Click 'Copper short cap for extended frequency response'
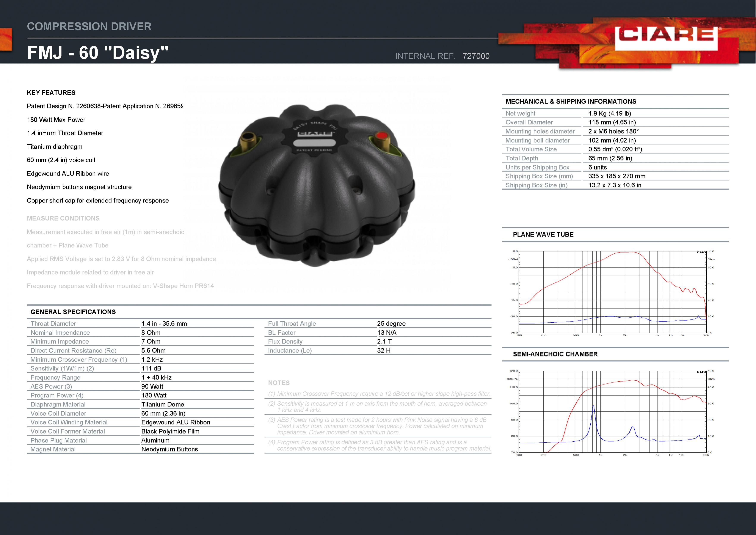 (x=98, y=201)
